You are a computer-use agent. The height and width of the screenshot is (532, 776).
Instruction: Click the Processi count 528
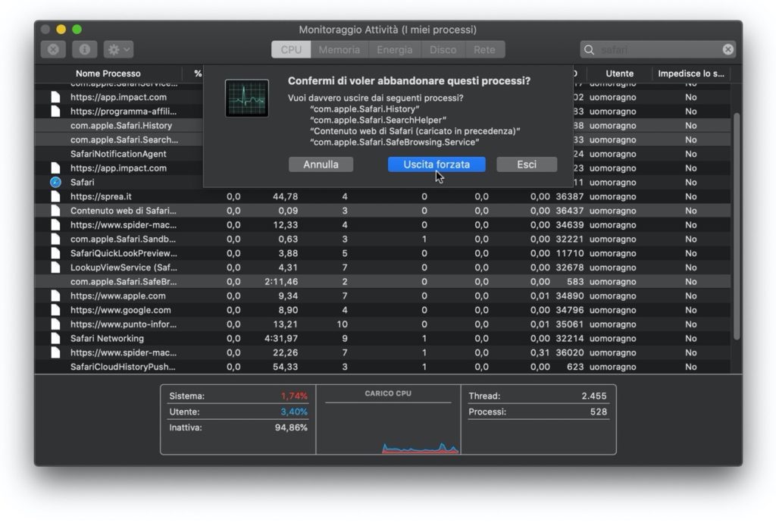pos(599,412)
